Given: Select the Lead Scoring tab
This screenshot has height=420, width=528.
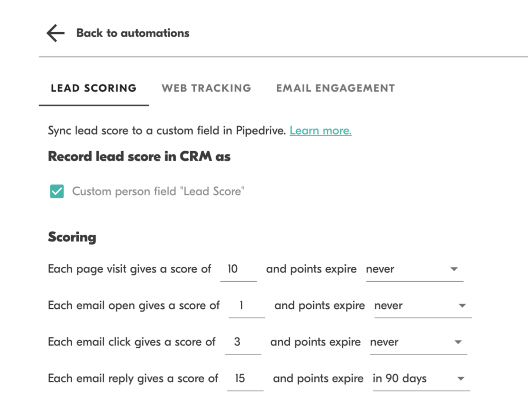Looking at the screenshot, I should 93,88.
